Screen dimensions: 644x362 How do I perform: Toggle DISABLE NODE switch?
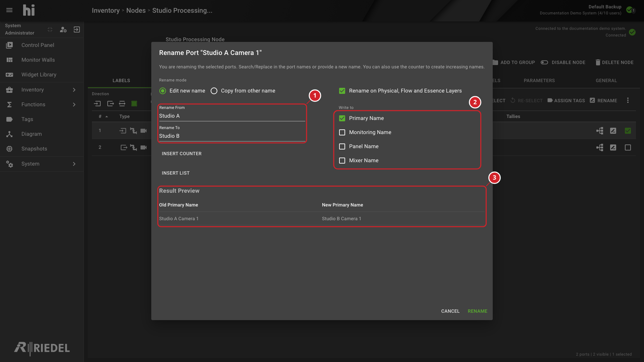[x=544, y=62]
